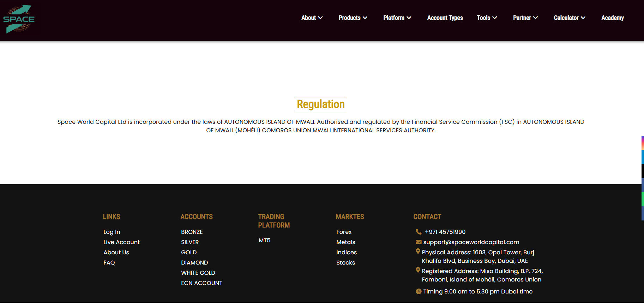Image resolution: width=644 pixels, height=303 pixels.
Task: Click the Space World Capital Ltd regulation paragraph
Action: click(321, 126)
